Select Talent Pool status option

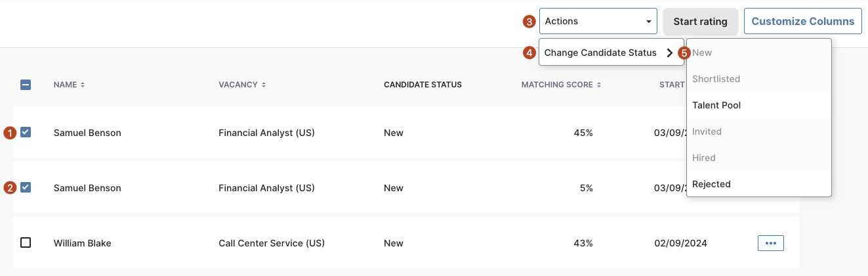pos(716,105)
